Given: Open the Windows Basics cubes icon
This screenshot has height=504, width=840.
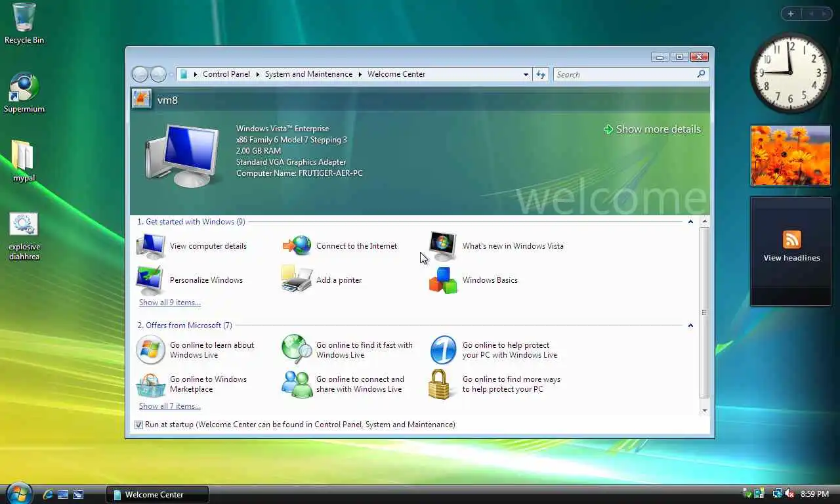Looking at the screenshot, I should tap(443, 280).
